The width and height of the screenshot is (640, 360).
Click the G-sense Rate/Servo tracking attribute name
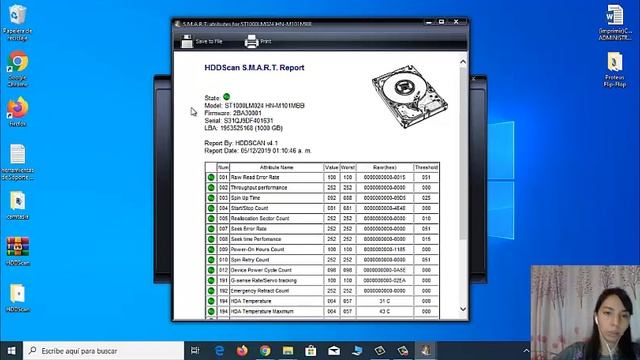pos(264,280)
